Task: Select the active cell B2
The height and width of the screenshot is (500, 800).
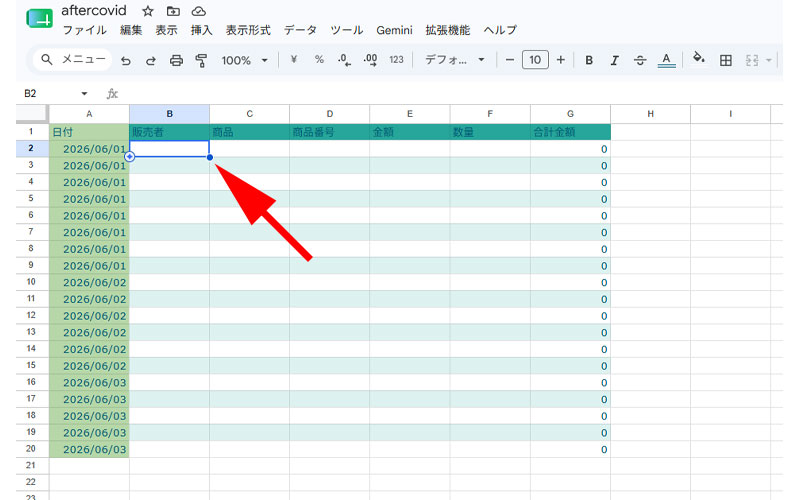Action: pos(169,149)
